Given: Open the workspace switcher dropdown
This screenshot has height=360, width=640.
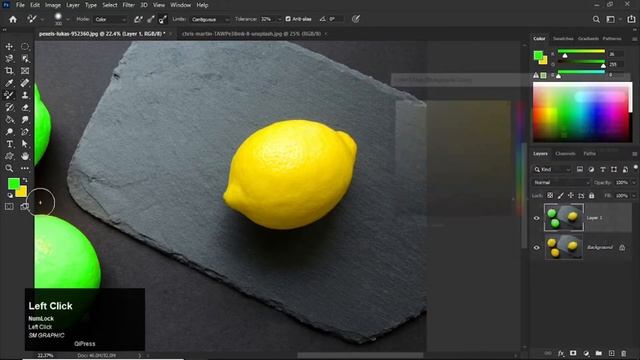Looking at the screenshot, I should click(x=612, y=19).
